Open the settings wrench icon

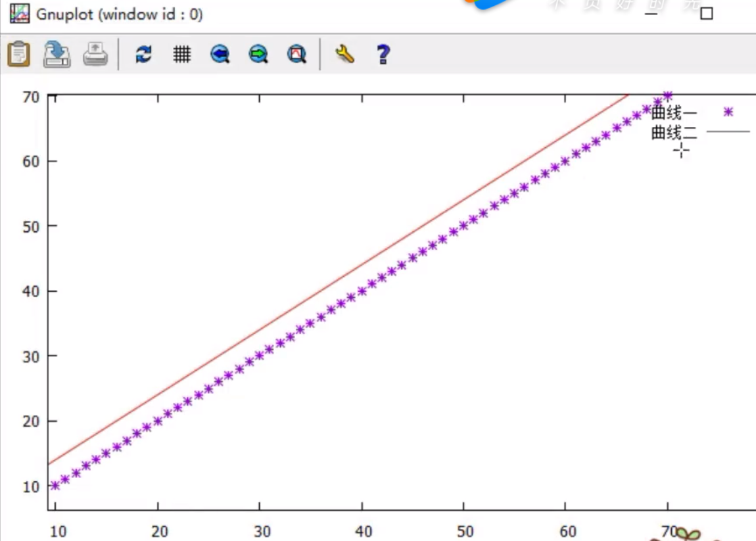(x=345, y=54)
